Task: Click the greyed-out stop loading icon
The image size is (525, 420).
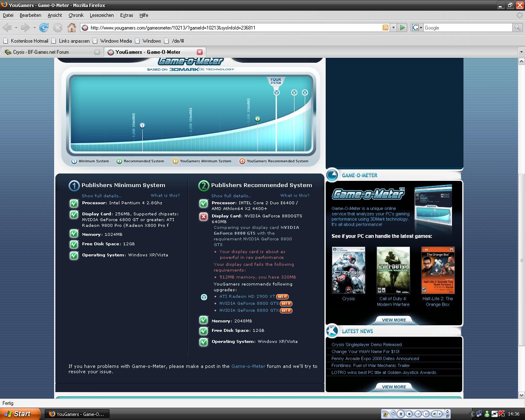Action: click(x=58, y=27)
